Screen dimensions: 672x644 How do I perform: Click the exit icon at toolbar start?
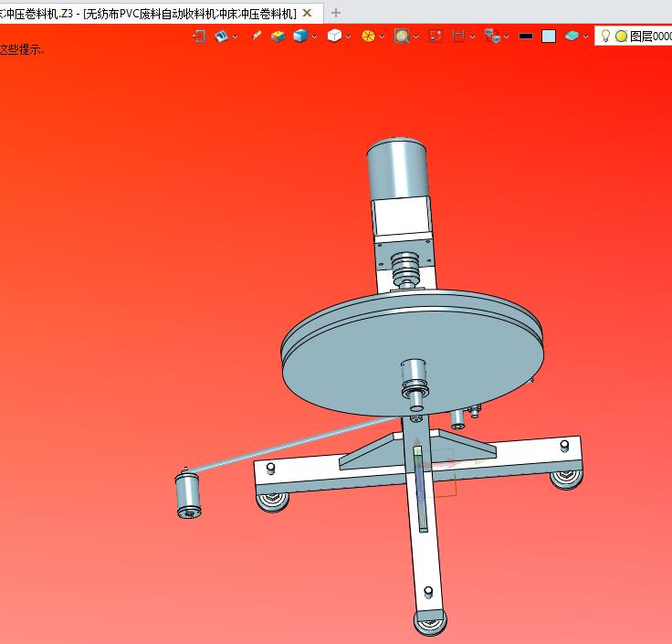tap(199, 36)
